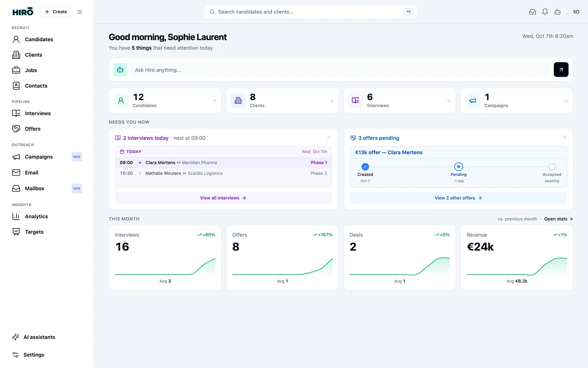Open the 6 Interviews card arrow
The width and height of the screenshot is (588, 368).
(448, 100)
